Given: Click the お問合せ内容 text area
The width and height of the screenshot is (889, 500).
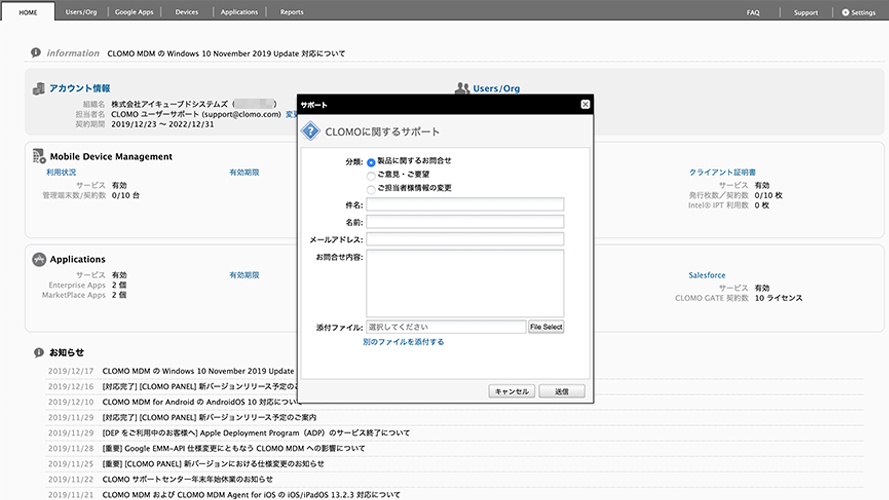Looking at the screenshot, I should (x=465, y=283).
